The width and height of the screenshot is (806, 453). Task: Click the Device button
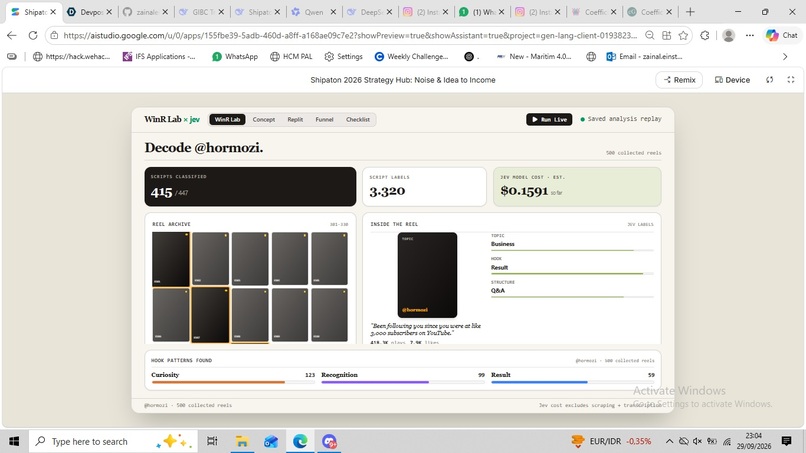(x=732, y=80)
